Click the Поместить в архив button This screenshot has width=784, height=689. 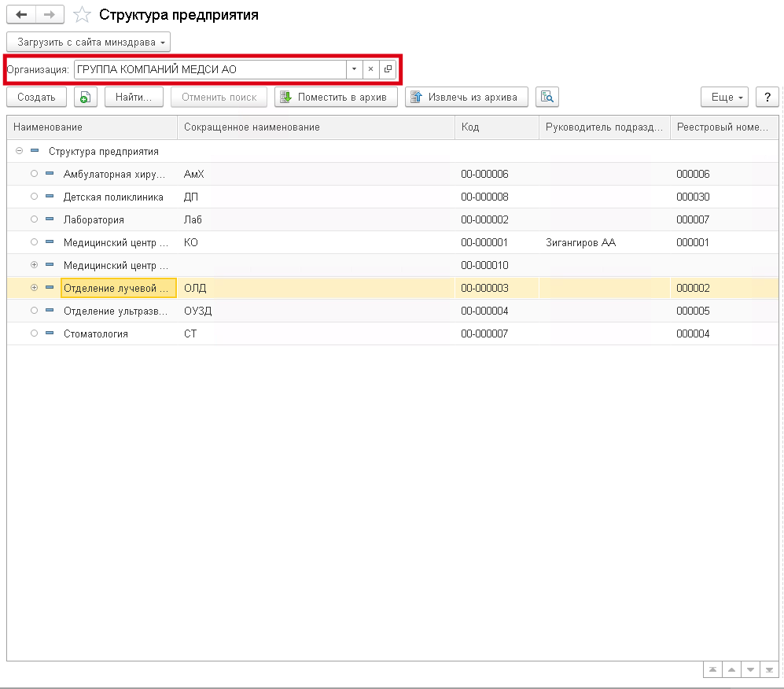(x=336, y=97)
